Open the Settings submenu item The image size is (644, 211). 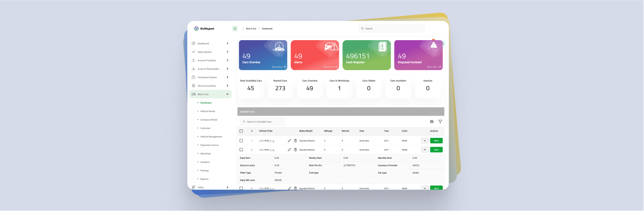coord(204,170)
